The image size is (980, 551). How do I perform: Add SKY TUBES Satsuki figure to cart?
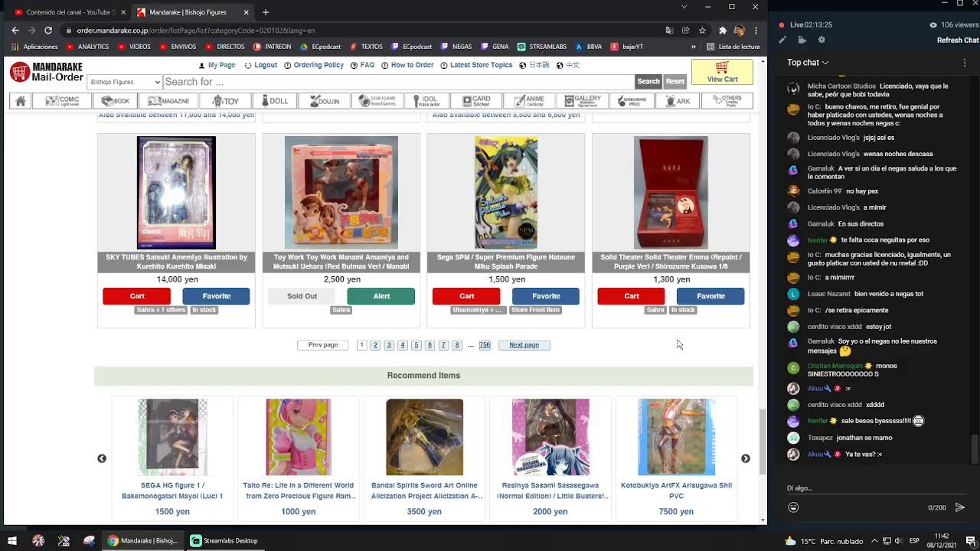point(137,296)
